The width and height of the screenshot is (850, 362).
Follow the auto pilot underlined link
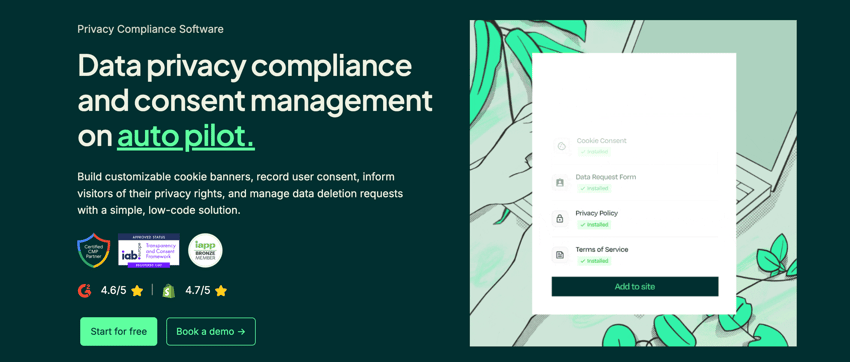tap(186, 137)
